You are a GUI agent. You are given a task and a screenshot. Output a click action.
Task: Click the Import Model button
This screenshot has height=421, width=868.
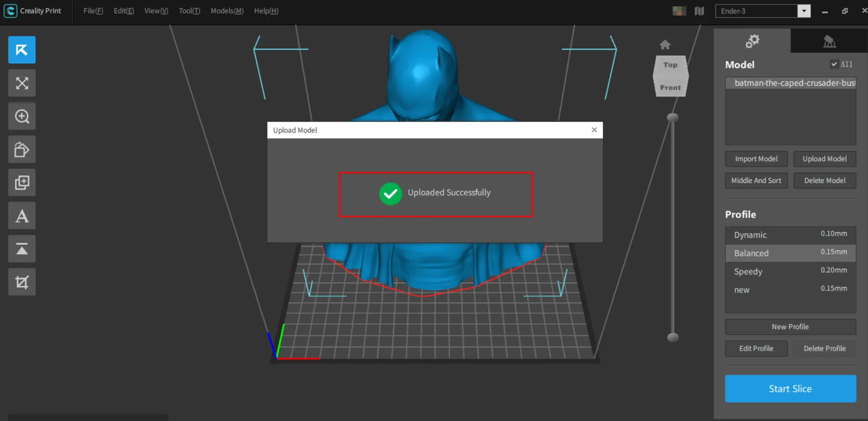click(x=756, y=159)
